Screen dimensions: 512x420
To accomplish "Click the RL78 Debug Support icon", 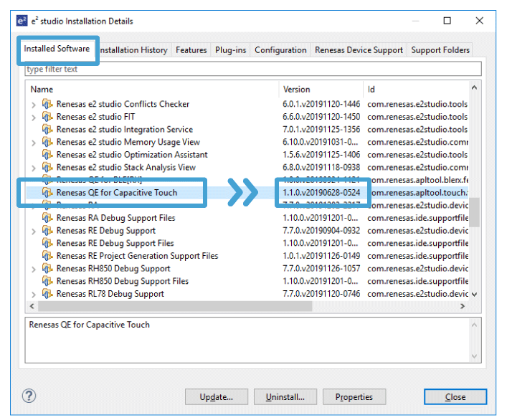I will (47, 294).
